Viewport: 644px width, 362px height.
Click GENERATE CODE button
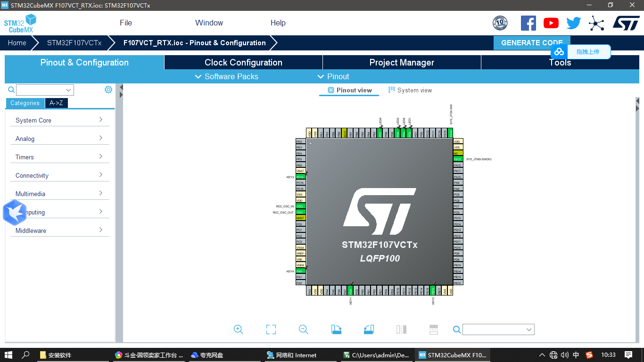point(532,42)
